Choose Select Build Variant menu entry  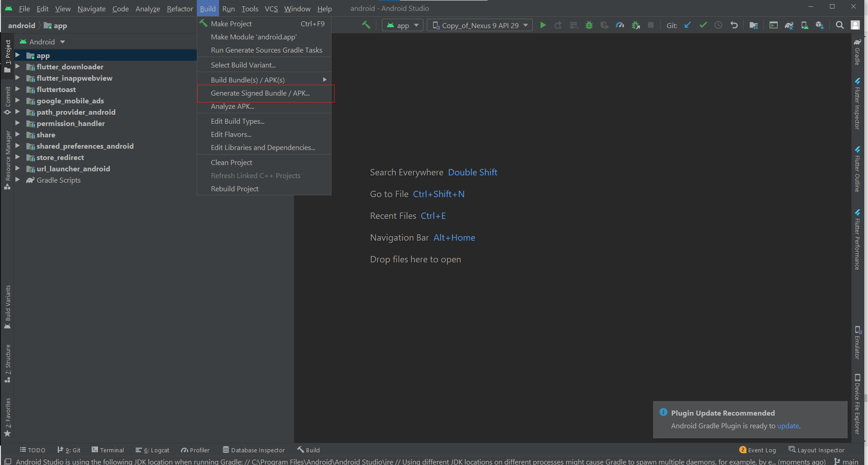click(264, 65)
